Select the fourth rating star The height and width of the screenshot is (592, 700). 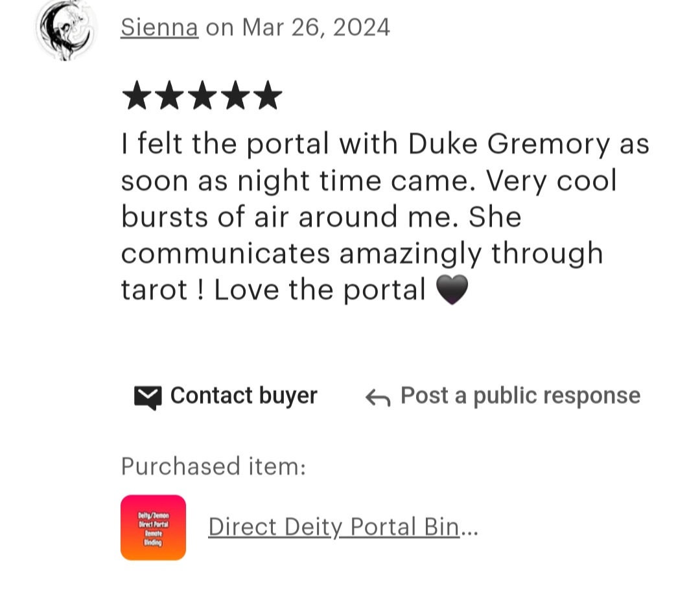click(x=235, y=95)
